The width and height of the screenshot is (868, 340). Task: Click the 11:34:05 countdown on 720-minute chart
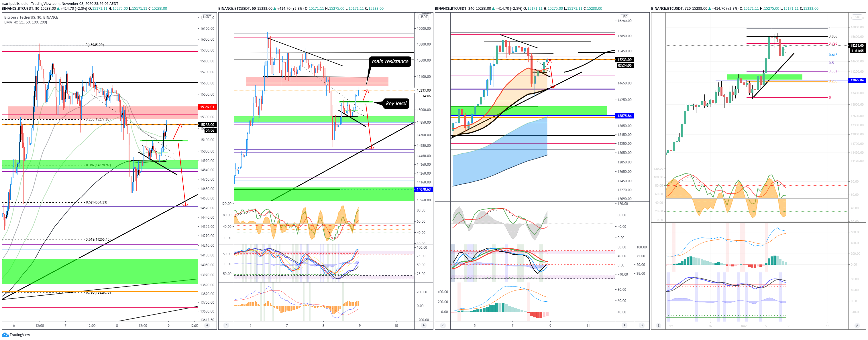click(857, 51)
